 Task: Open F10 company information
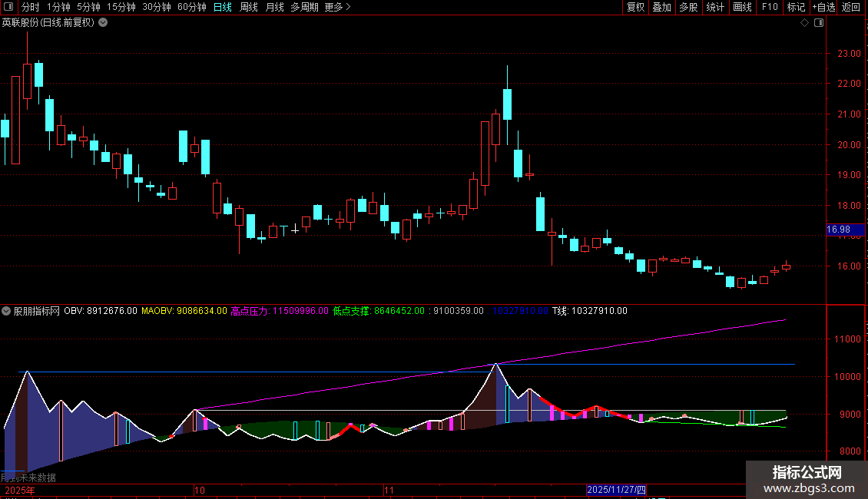[x=769, y=7]
